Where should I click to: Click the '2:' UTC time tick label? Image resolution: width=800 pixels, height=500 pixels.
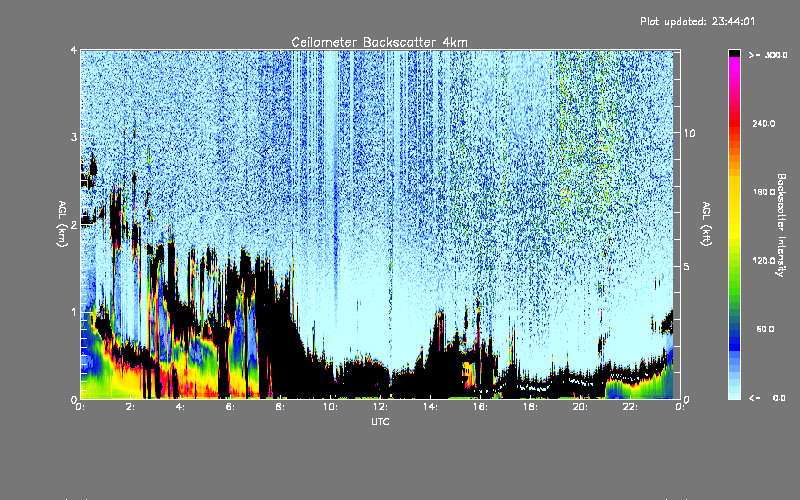click(130, 407)
